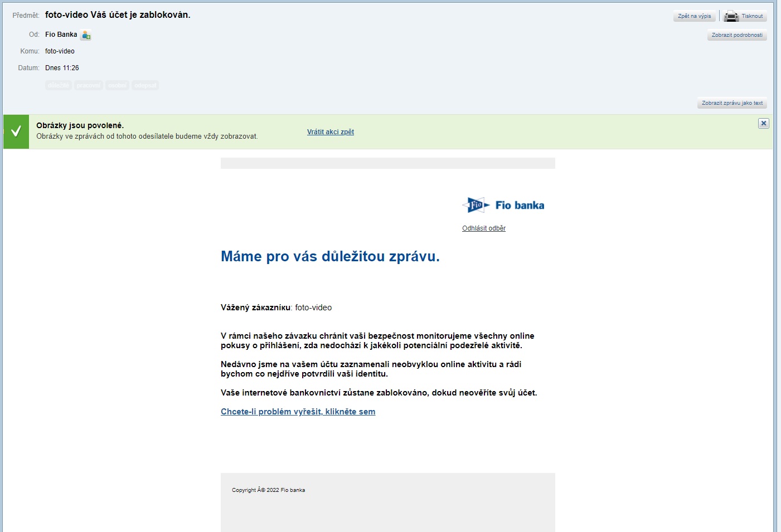Click the sender name Fio Banka
781x532 pixels.
click(x=61, y=35)
